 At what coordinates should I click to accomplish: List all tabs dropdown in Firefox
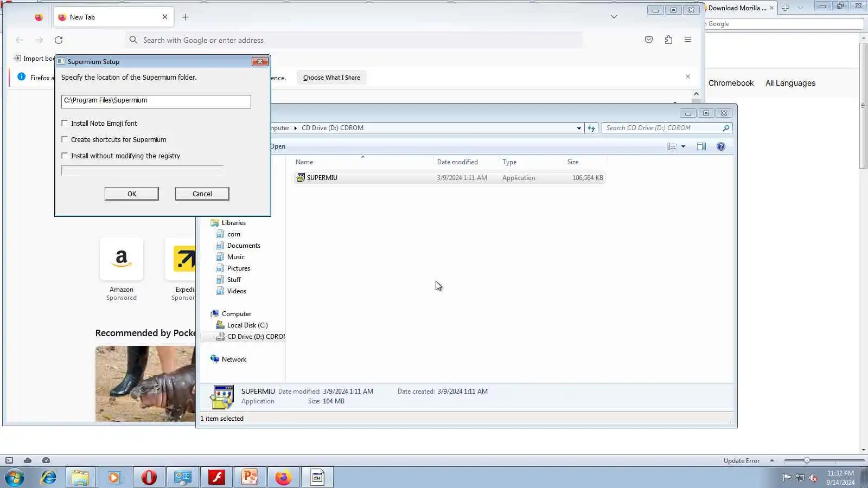tap(614, 17)
